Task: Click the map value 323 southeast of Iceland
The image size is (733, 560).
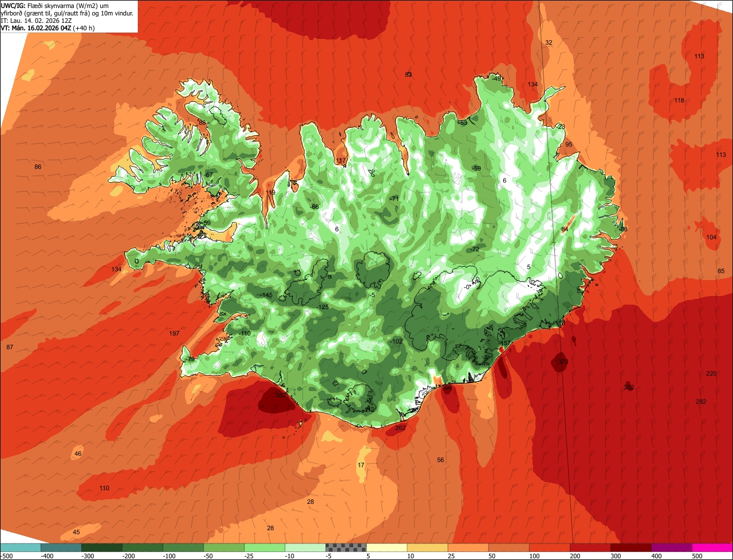Action: 563,362
